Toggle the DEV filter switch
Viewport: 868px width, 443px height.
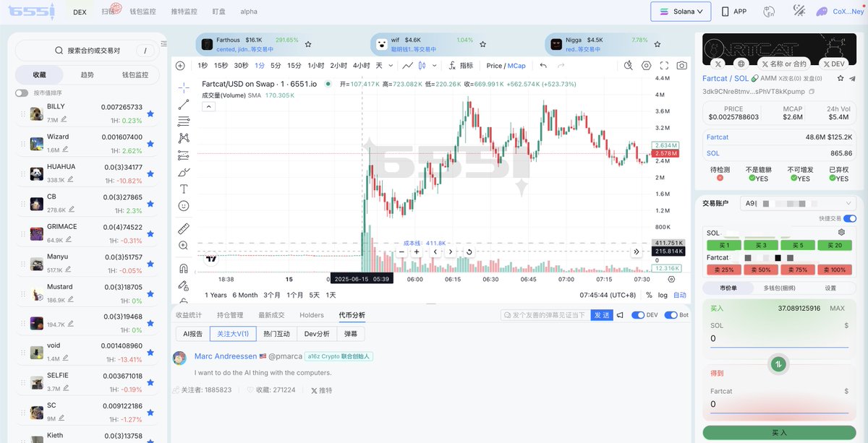pos(638,315)
